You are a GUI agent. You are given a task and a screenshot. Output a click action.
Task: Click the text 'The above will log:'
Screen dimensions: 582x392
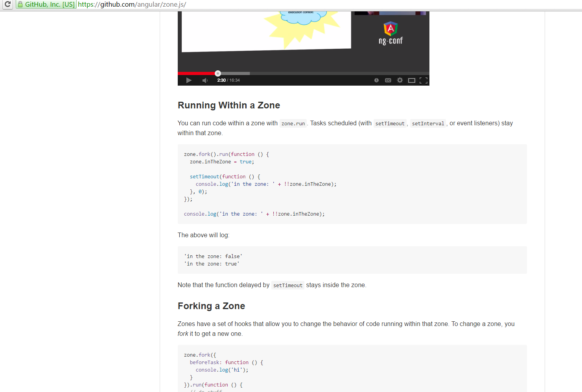click(203, 235)
